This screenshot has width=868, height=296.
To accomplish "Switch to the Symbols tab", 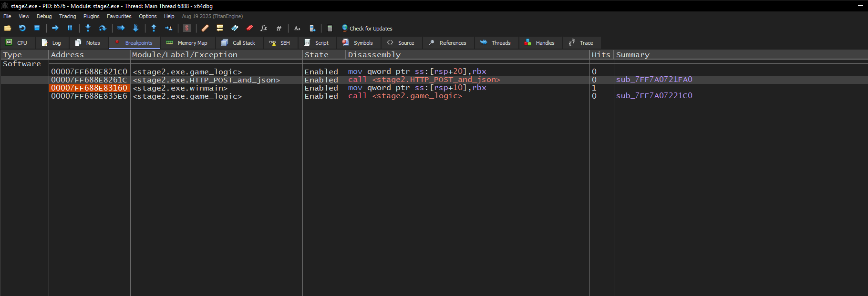I will pyautogui.click(x=359, y=43).
